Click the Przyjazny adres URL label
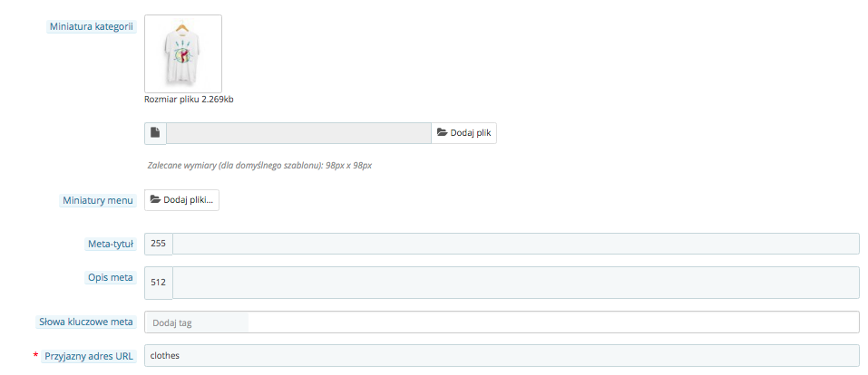 89,356
